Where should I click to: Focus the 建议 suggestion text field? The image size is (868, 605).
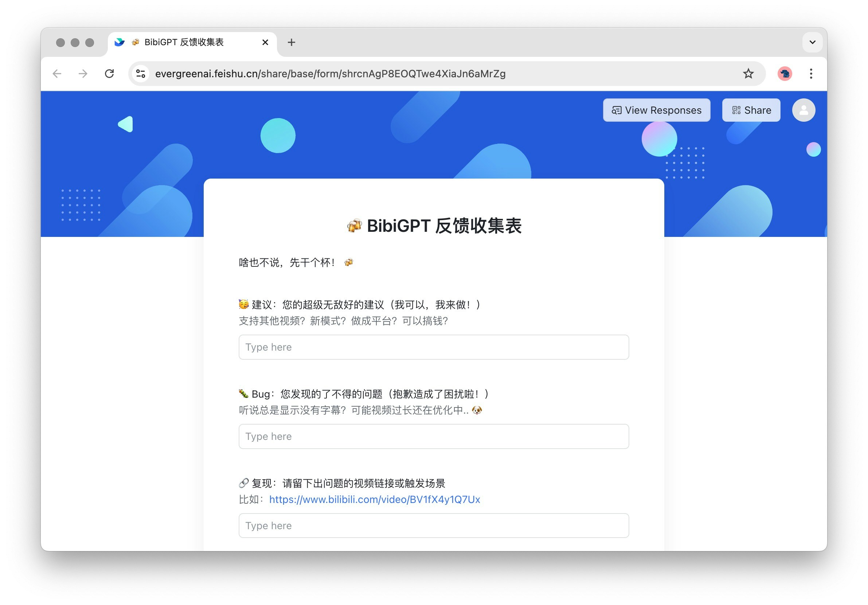434,347
